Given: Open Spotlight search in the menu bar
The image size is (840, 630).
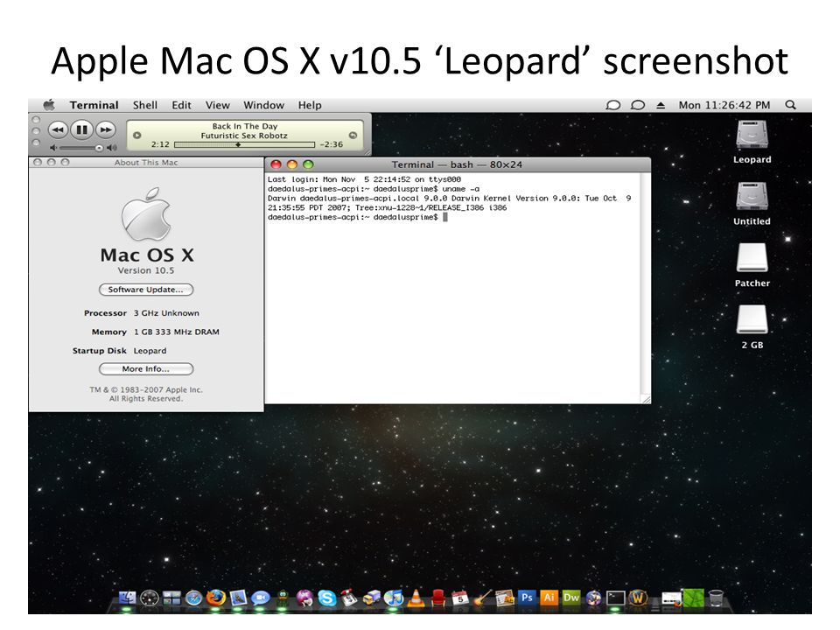Looking at the screenshot, I should (791, 105).
